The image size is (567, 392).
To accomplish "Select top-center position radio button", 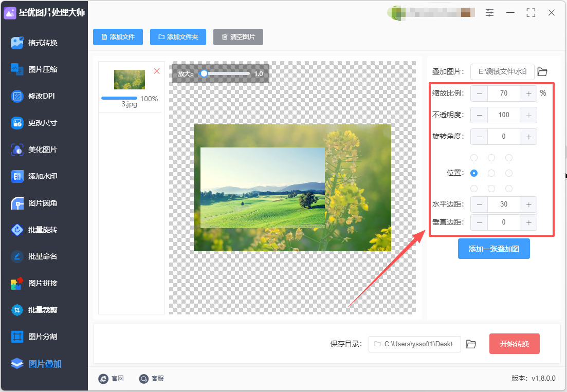I will (x=491, y=158).
